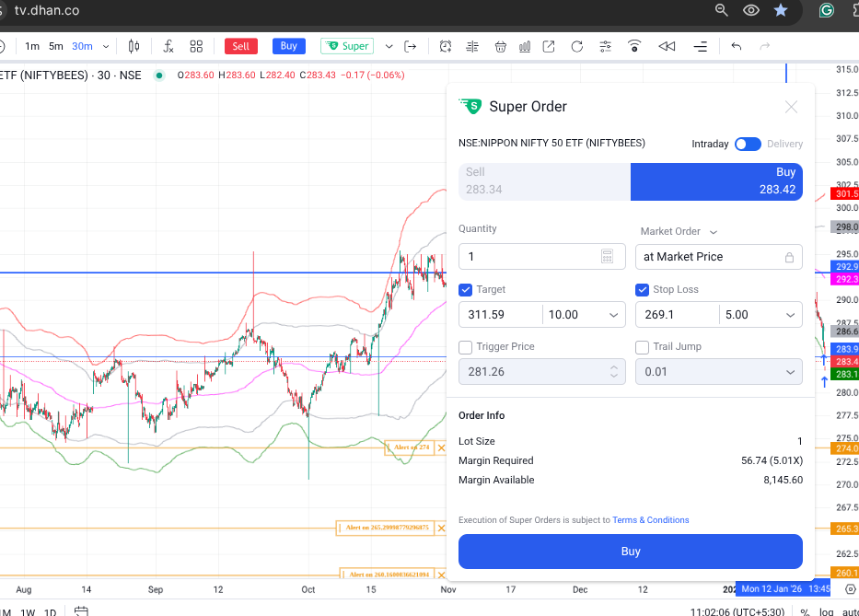Open the indicators fx menu
This screenshot has height=616, width=859.
click(168, 46)
